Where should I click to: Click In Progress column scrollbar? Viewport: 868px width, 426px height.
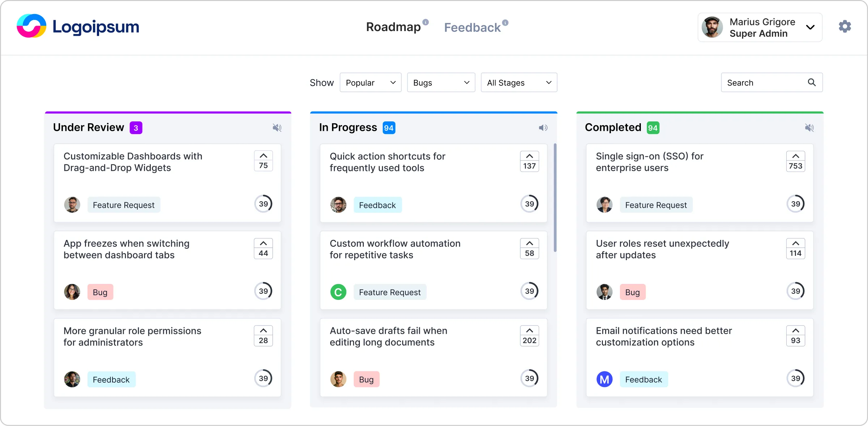pos(555,197)
